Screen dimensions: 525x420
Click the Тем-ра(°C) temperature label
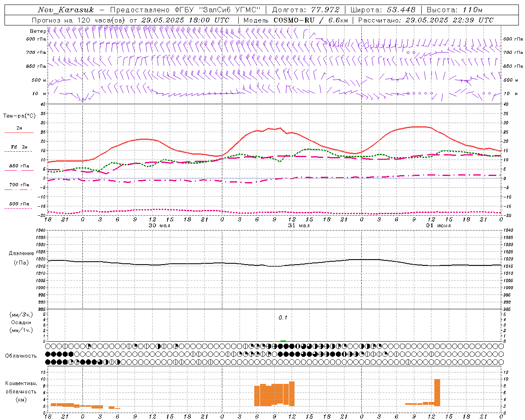pos(19,116)
